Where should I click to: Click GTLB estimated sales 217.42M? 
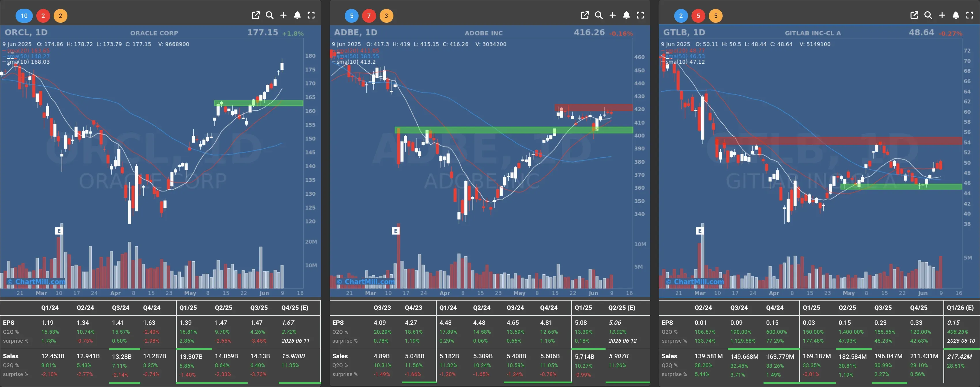point(960,356)
